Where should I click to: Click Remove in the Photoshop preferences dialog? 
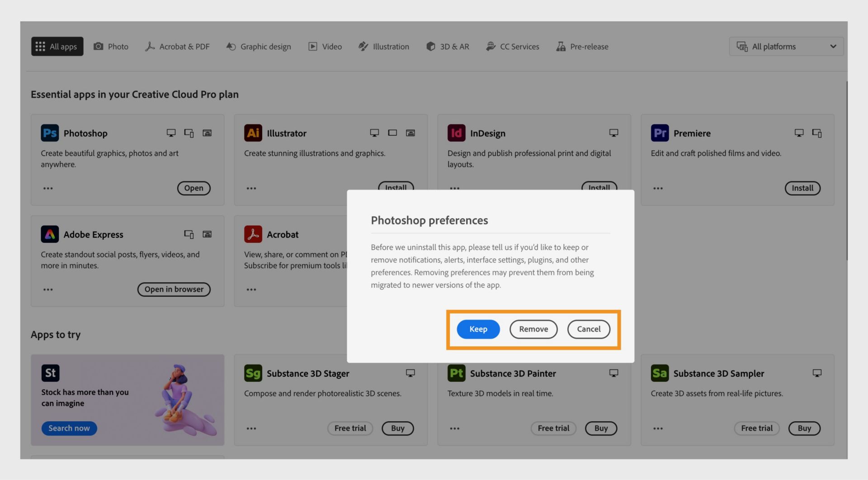point(533,329)
